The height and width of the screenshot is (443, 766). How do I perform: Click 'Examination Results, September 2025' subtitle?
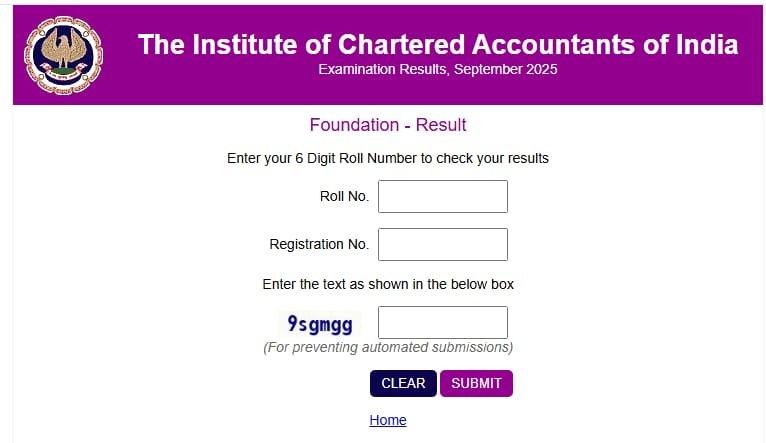[x=438, y=70]
